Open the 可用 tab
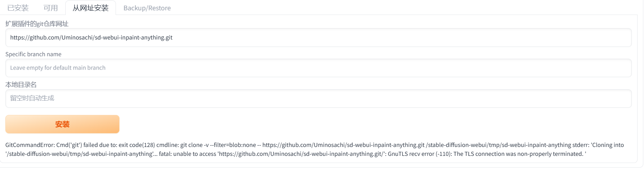644x174 pixels. click(50, 8)
